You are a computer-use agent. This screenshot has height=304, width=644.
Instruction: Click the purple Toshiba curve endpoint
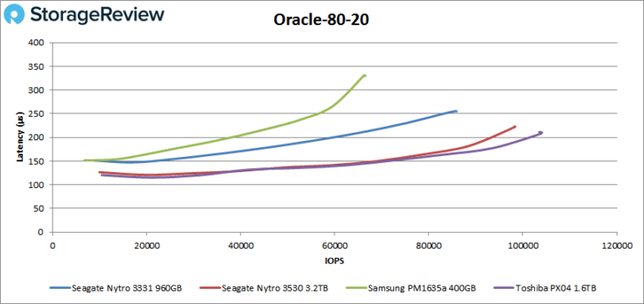click(541, 132)
